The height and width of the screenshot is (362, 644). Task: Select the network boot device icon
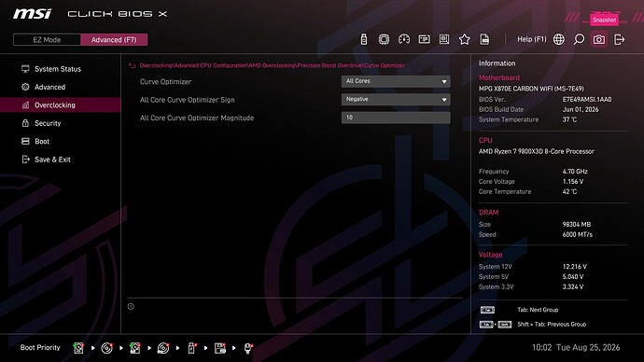pos(248,348)
